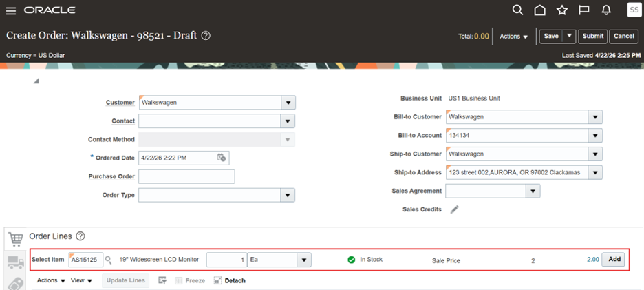Click the Save button
644x290 pixels.
pyautogui.click(x=551, y=36)
